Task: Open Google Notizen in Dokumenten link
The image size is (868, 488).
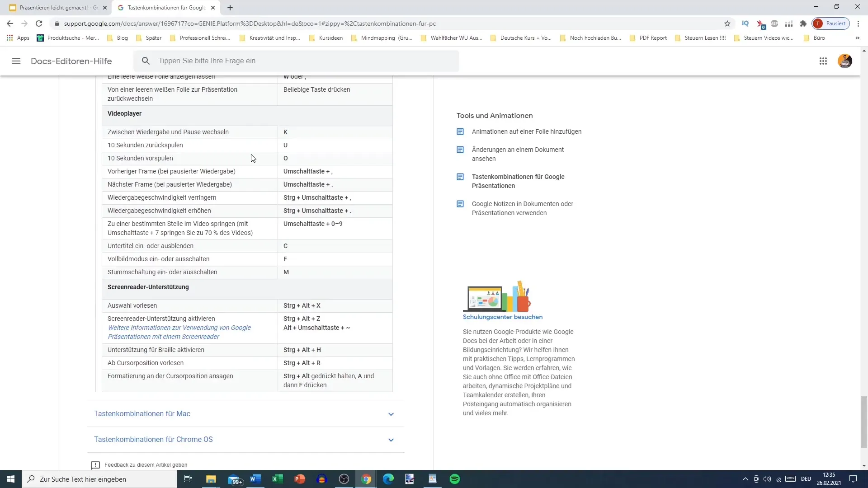Action: [523, 208]
